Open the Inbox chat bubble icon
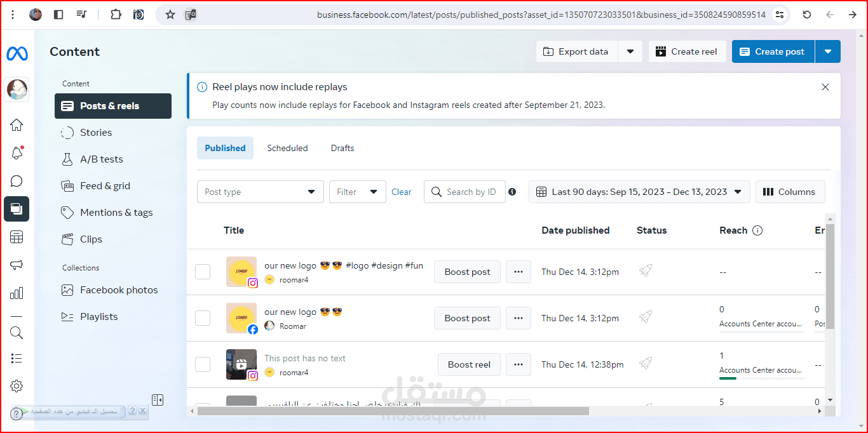868x433 pixels. [17, 182]
